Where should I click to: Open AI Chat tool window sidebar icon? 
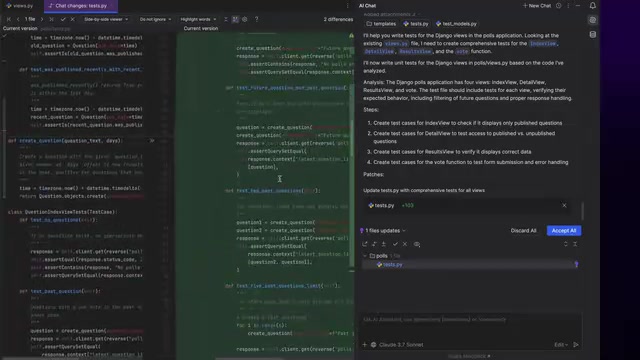pos(593,20)
